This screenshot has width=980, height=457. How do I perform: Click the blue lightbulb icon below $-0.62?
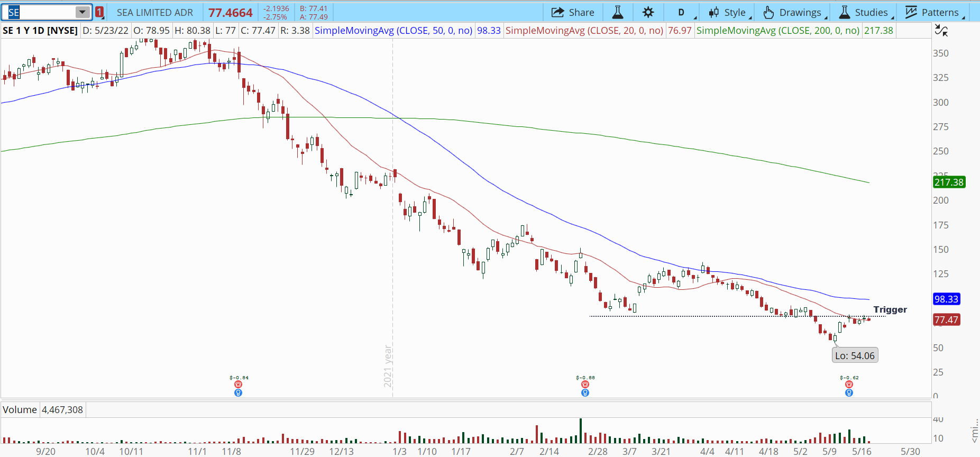(849, 393)
